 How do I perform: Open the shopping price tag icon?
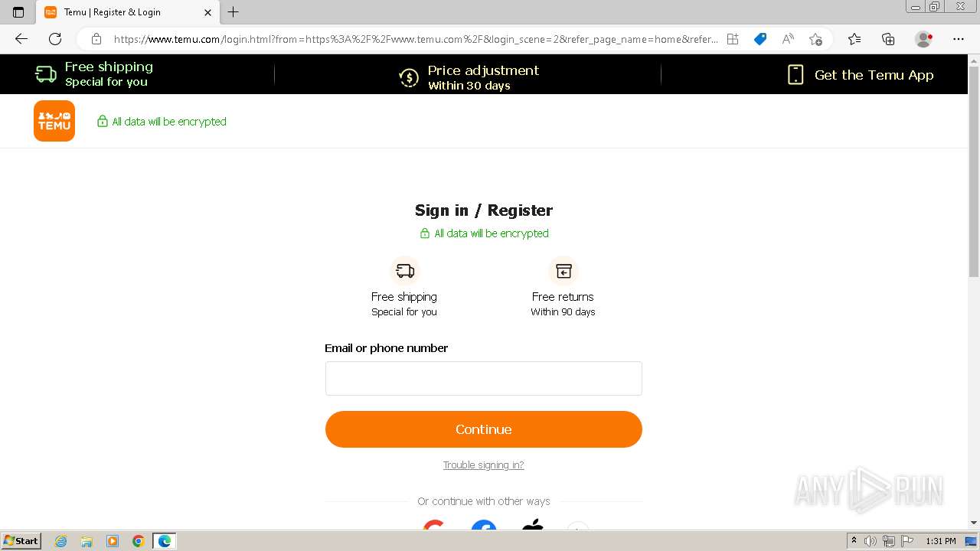(760, 39)
